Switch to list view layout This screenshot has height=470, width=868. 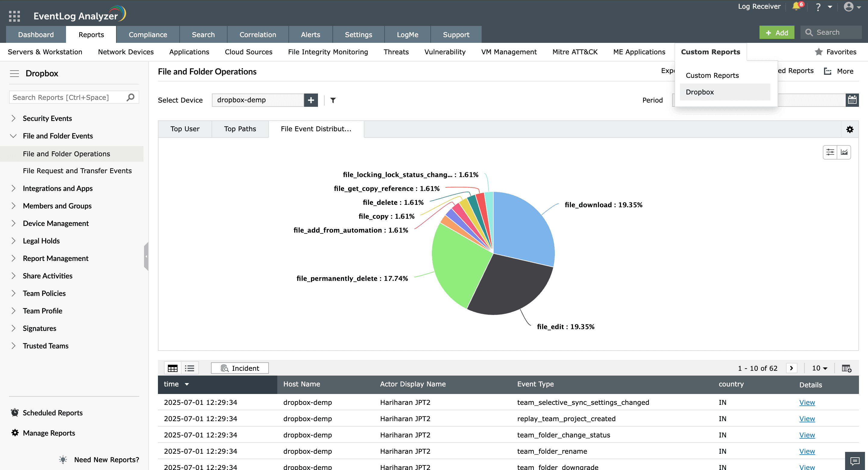[190, 368]
